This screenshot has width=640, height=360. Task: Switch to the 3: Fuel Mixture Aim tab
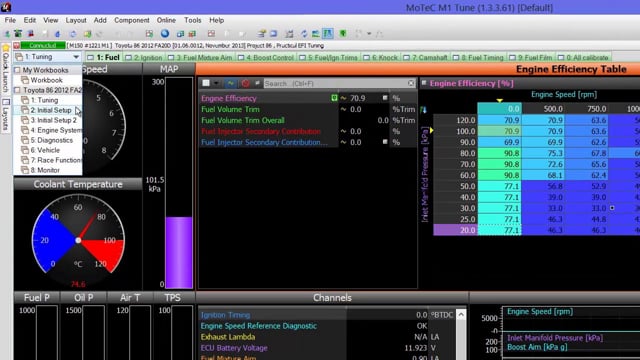point(200,58)
